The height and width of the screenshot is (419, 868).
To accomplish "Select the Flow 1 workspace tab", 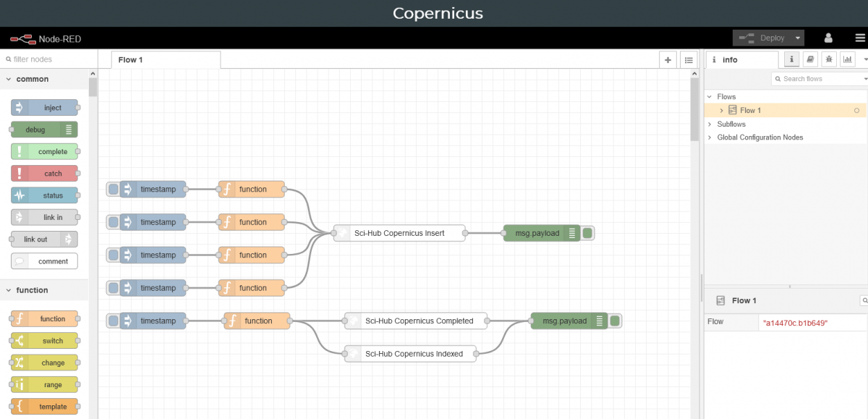I will [x=166, y=59].
